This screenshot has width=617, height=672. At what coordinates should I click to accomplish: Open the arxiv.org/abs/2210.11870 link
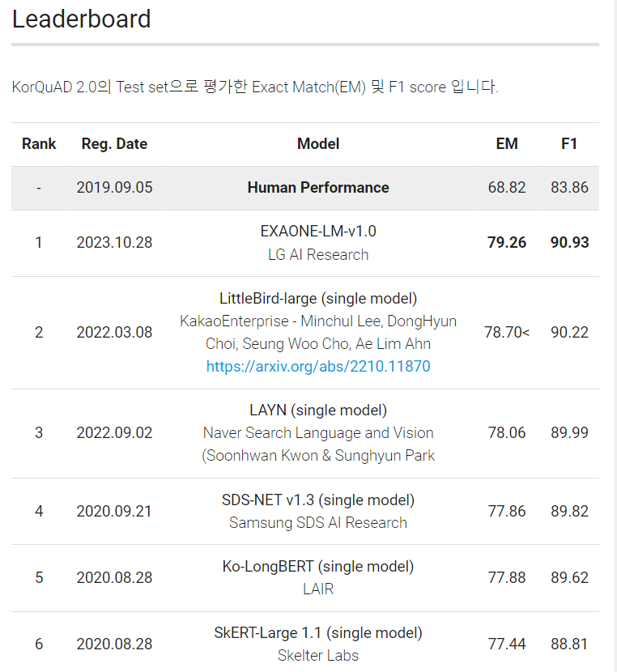point(318,367)
